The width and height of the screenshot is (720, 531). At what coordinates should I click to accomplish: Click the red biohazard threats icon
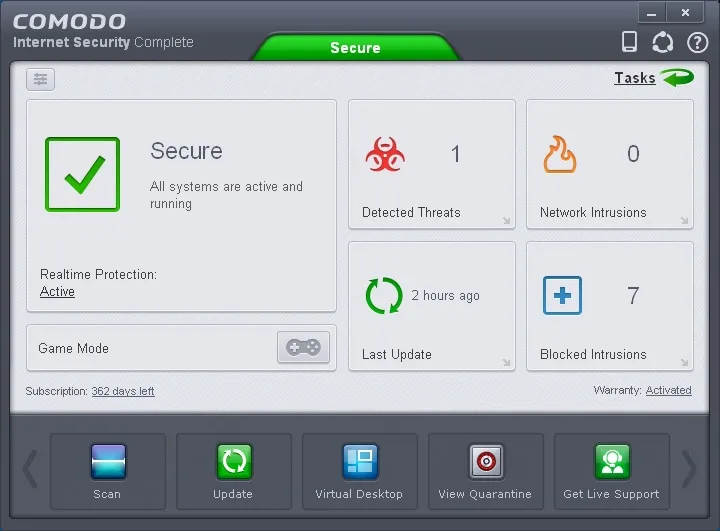[x=385, y=154]
